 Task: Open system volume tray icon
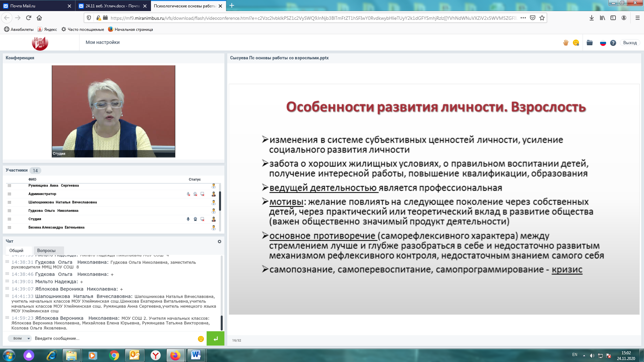point(592,356)
